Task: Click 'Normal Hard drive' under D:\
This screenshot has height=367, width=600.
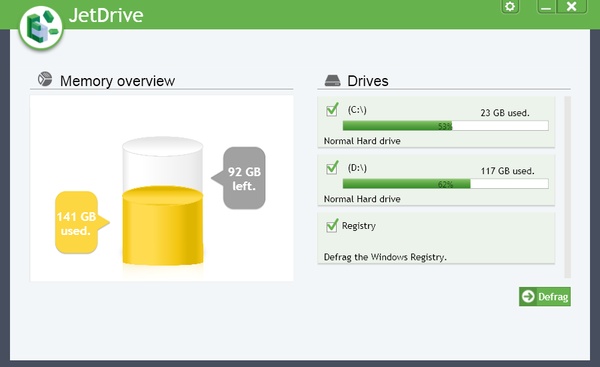Action: click(x=362, y=199)
